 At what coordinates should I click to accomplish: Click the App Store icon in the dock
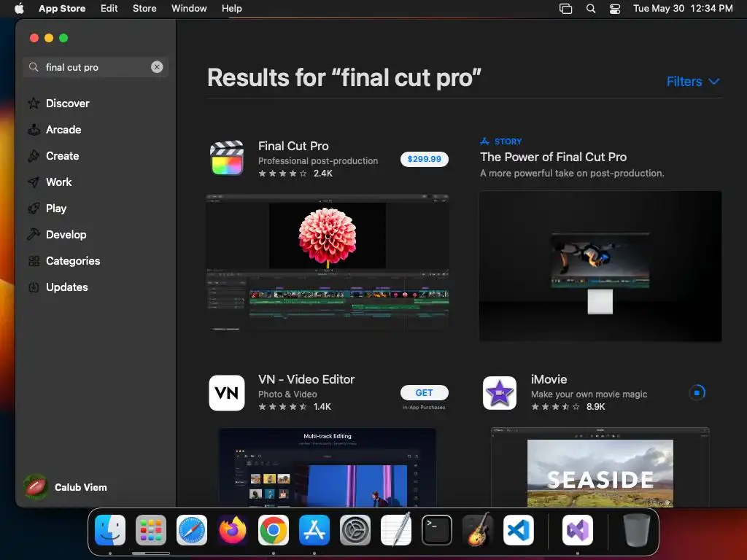point(314,530)
